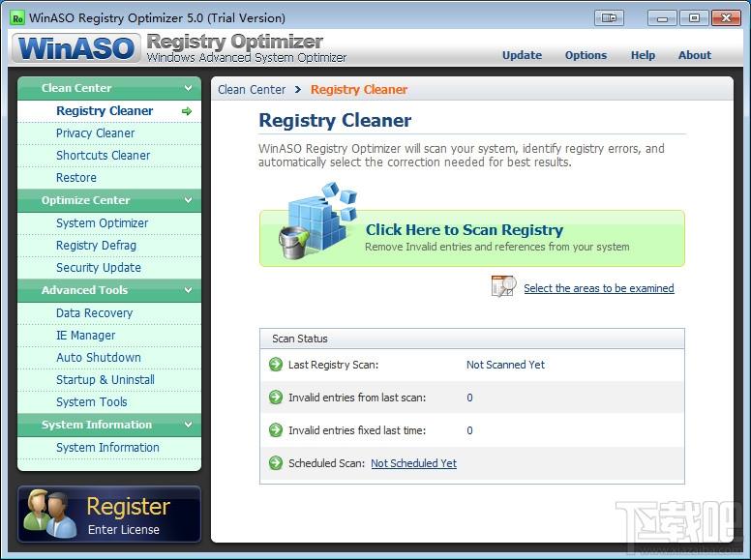Viewport: 751px width, 560px height.
Task: Collapse the System Information section chevron
Action: pos(188,425)
